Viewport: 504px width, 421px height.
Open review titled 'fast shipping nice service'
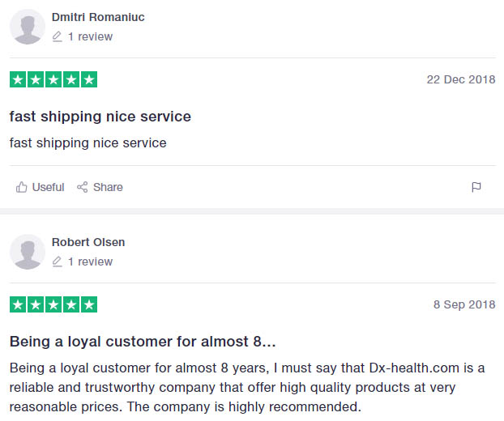pos(100,117)
